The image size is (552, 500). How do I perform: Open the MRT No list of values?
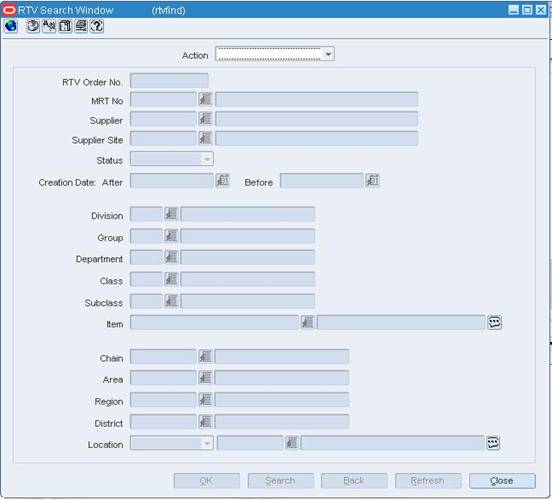pos(205,99)
